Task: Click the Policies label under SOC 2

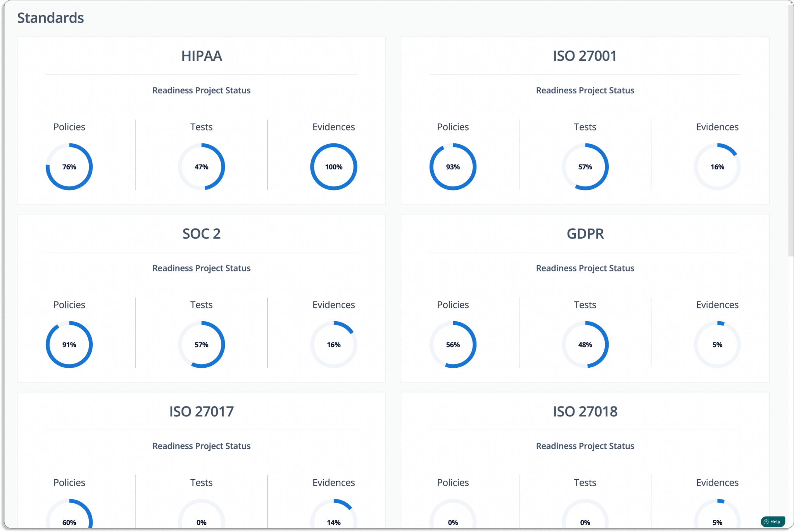Action: tap(69, 305)
